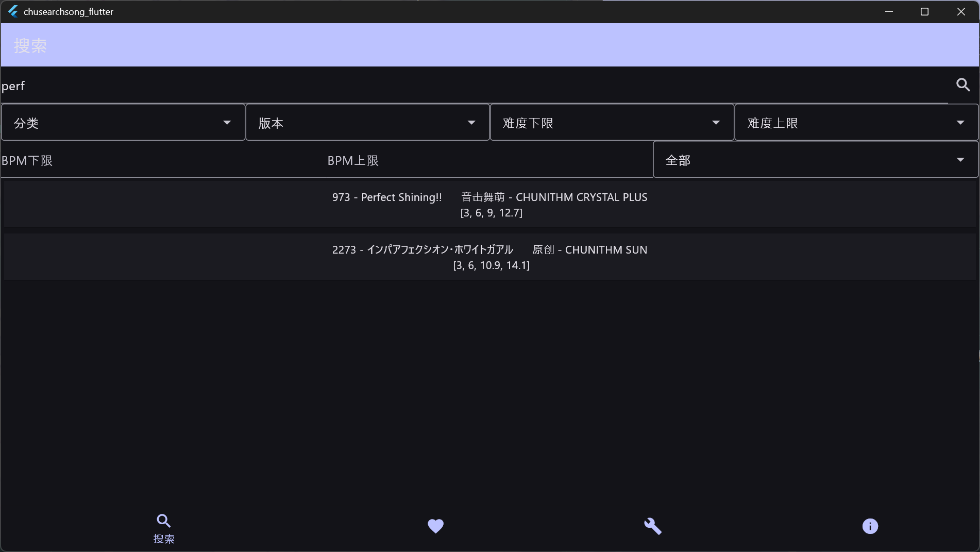Click the magnifier search icon beside the query
The image size is (980, 552).
(963, 85)
